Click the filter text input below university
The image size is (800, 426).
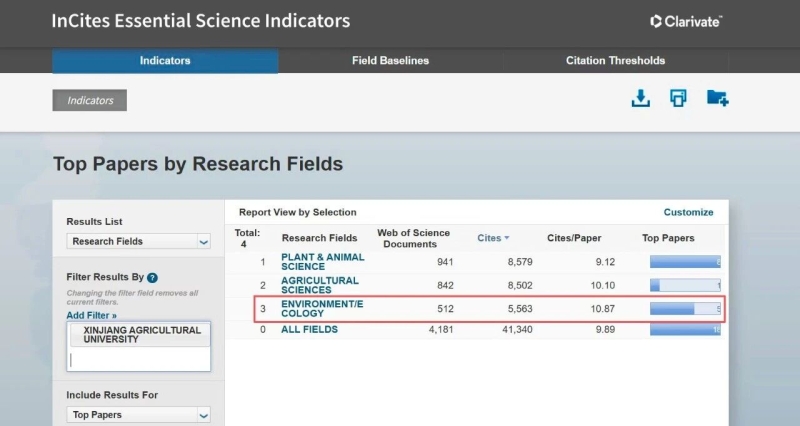click(138, 359)
